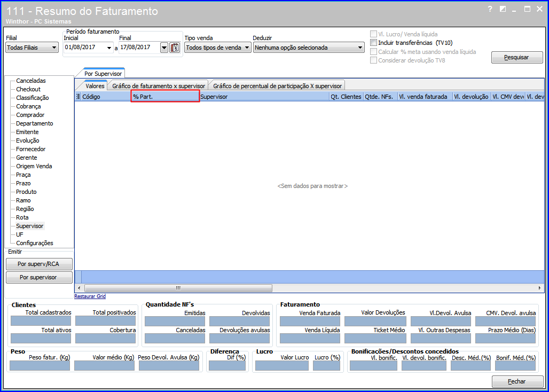Screen dimensions: 549x392
Task: Select Prazo in the side tree
Action: (23, 183)
